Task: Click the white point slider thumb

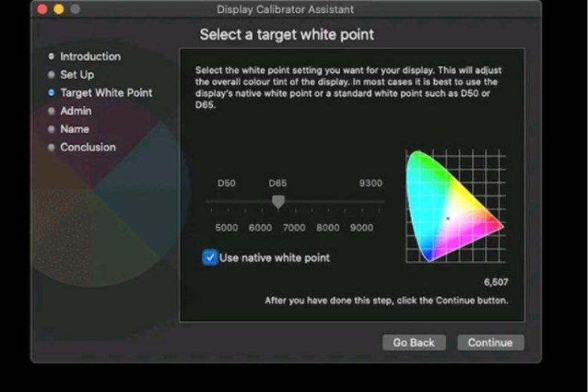Action: pyautogui.click(x=278, y=202)
